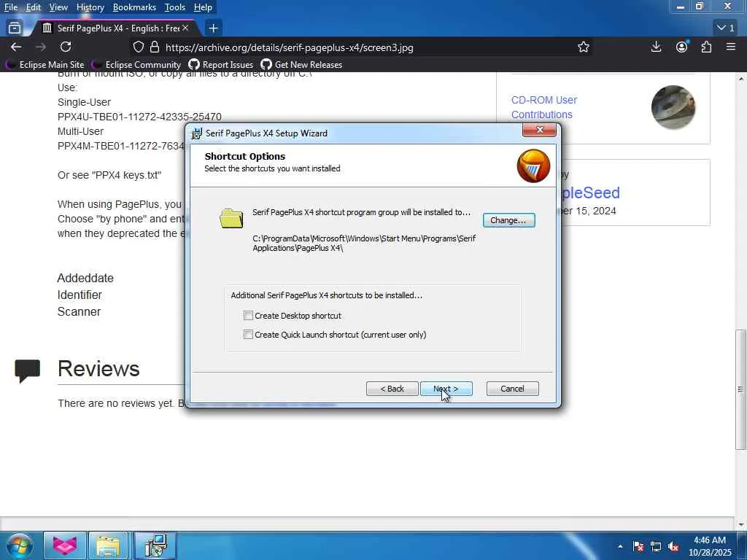Reload the current archive.org page

point(66,47)
